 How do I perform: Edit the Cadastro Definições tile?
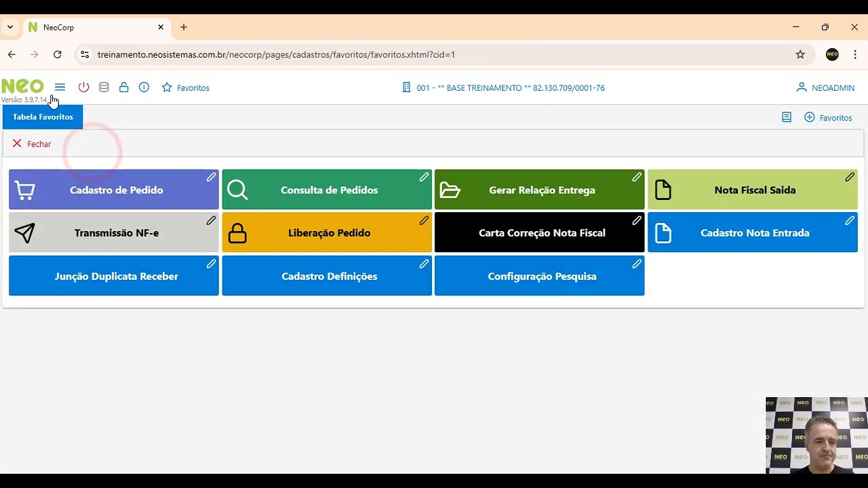[x=424, y=264]
